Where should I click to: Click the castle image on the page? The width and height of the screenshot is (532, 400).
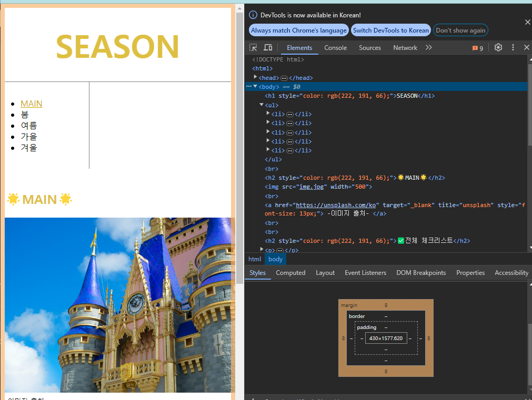(120, 305)
